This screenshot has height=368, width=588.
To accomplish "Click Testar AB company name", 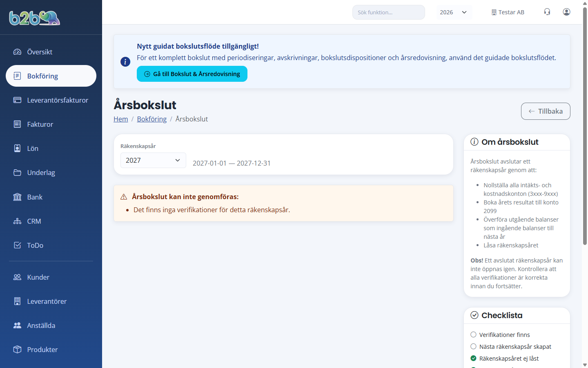I will coord(511,12).
